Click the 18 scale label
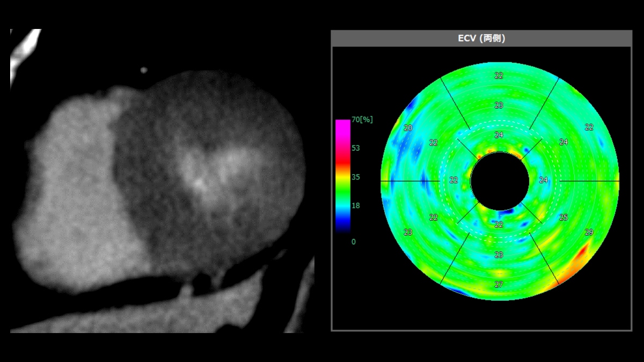The height and width of the screenshot is (362, 644). pos(355,205)
